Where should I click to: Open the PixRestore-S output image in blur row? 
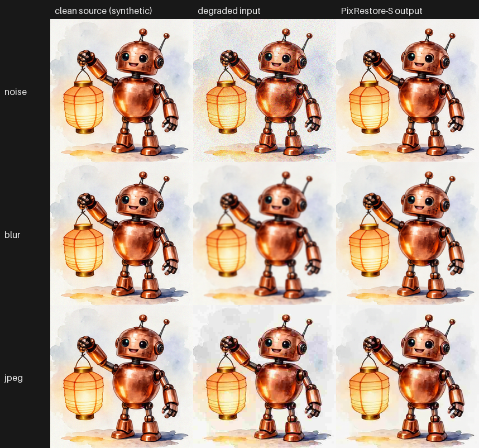(408, 233)
